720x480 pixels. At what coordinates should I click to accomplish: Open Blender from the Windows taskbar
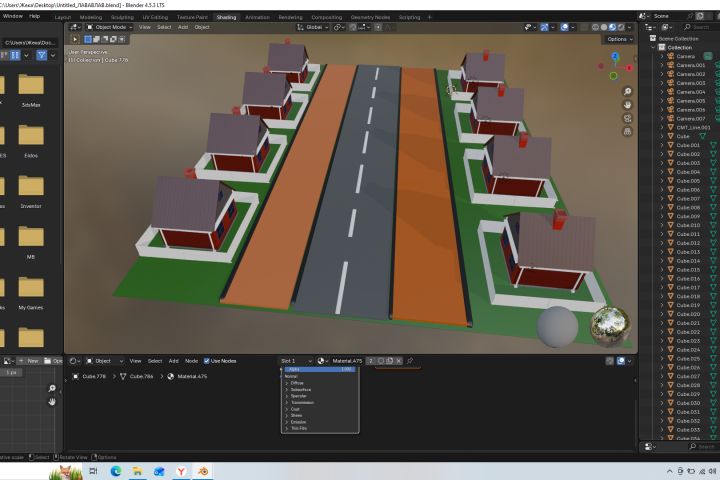click(x=203, y=470)
